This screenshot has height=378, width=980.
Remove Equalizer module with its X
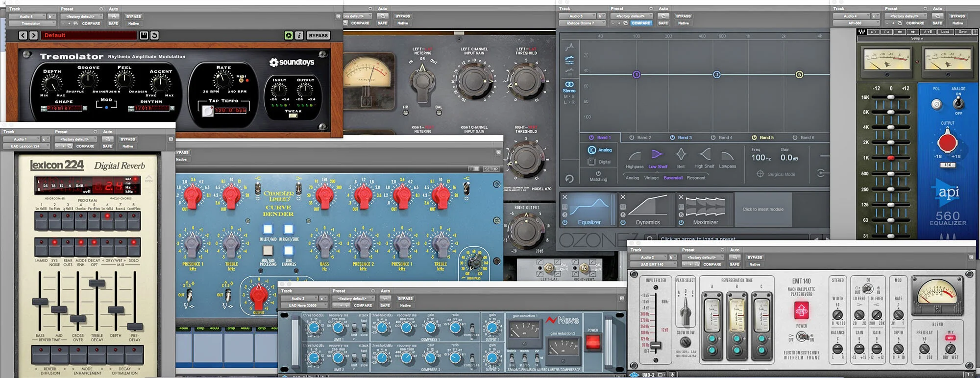pos(565,197)
